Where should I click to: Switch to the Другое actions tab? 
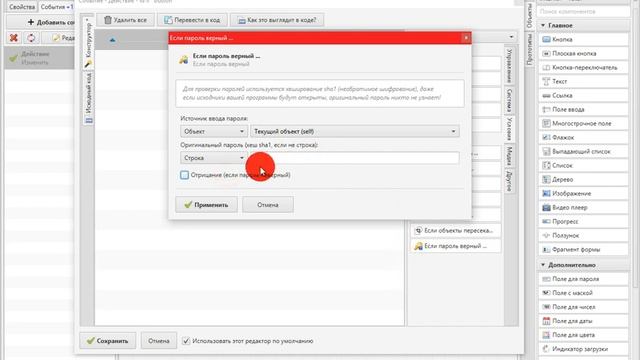[x=509, y=181]
